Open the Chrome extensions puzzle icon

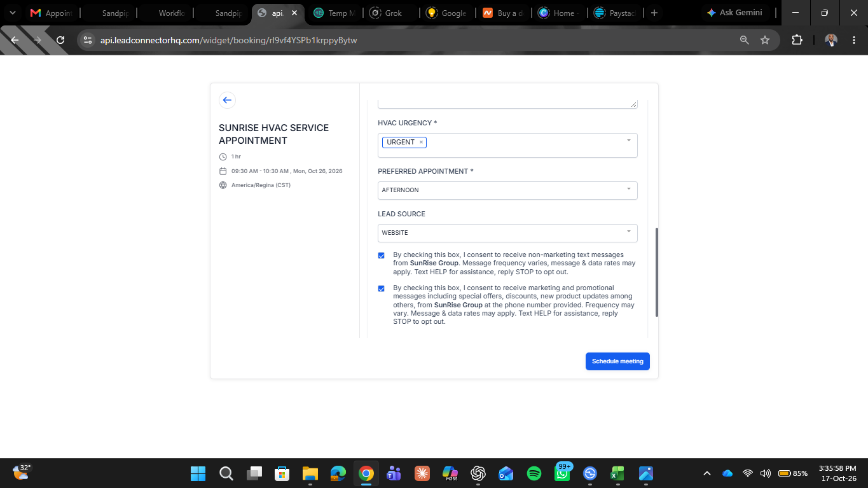click(797, 40)
